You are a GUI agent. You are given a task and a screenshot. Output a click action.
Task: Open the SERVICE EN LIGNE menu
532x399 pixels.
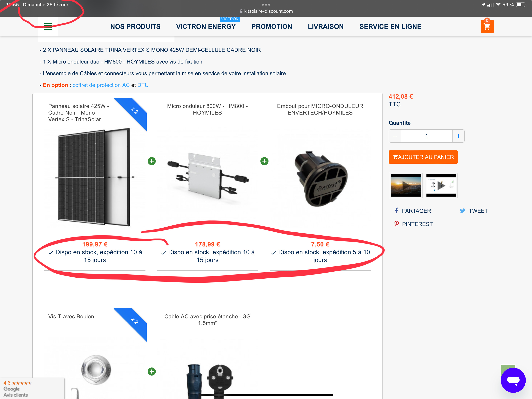(390, 26)
